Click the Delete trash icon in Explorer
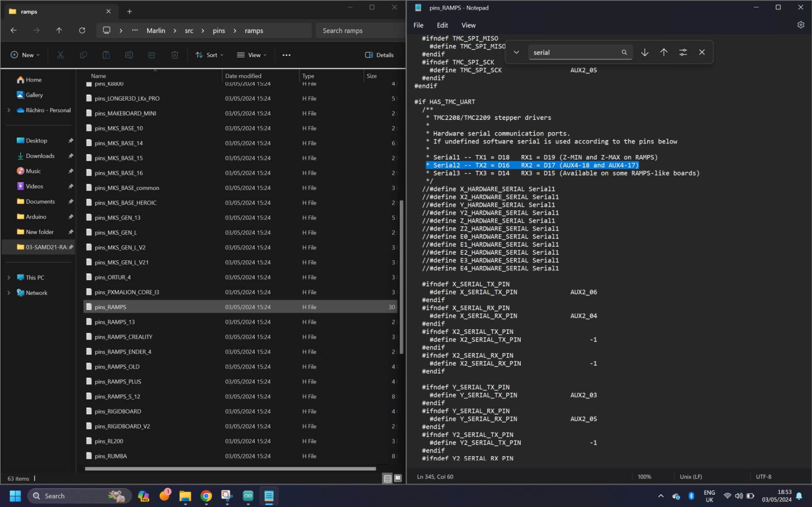Image resolution: width=812 pixels, height=507 pixels. click(x=175, y=55)
